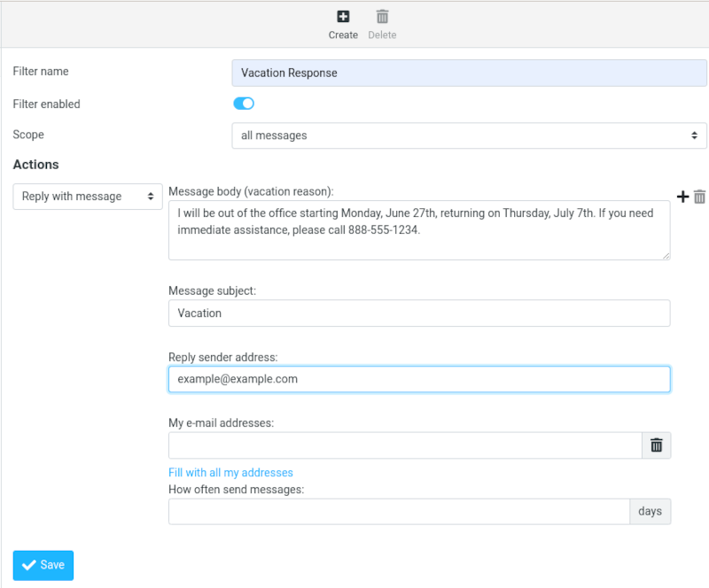709x588 pixels.
Task: Open the Scope dropdown showing all messages
Action: coord(469,135)
